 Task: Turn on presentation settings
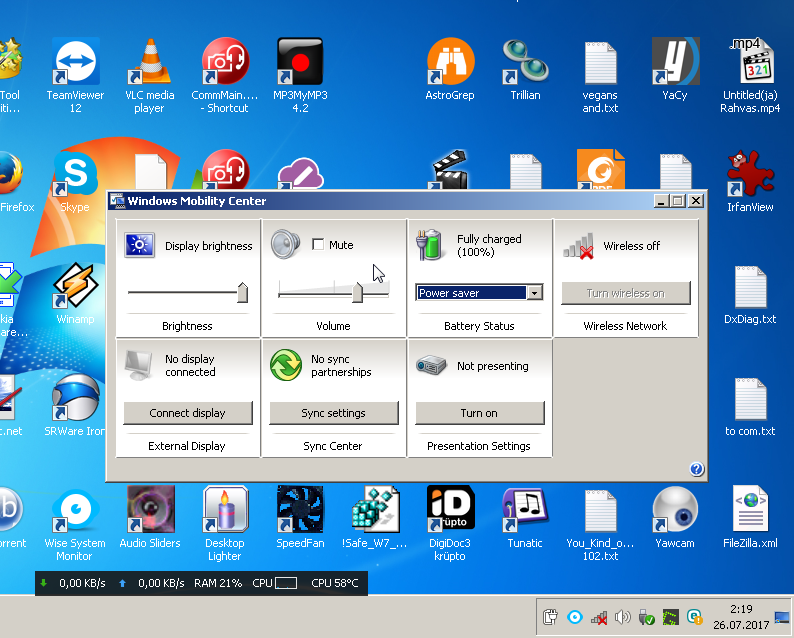(479, 413)
